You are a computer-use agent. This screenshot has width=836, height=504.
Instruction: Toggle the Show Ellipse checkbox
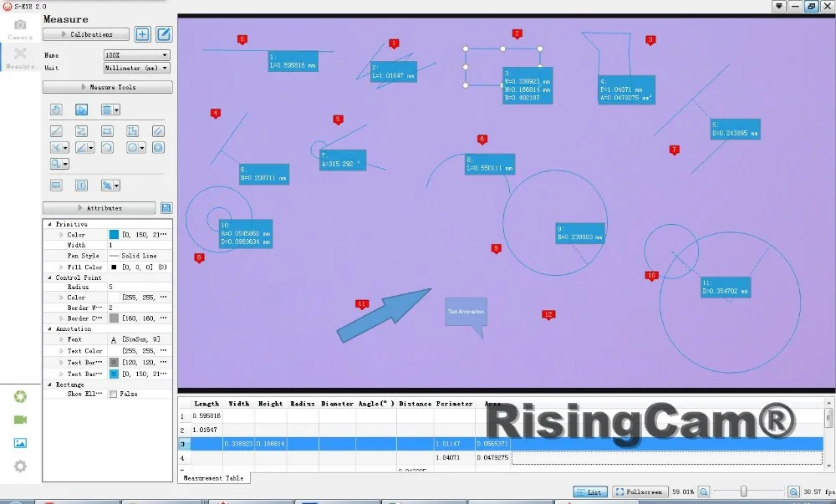[x=113, y=395]
